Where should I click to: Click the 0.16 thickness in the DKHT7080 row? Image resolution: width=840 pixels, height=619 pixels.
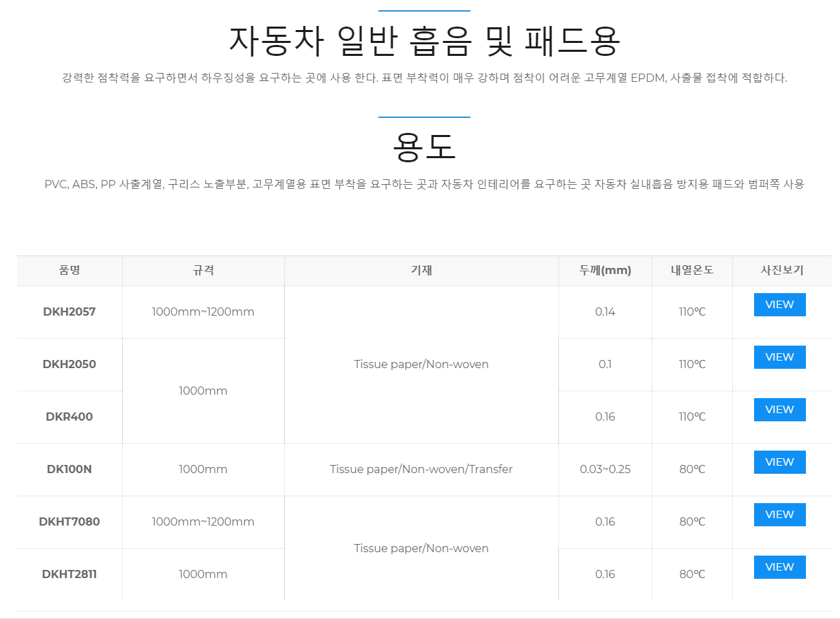coord(605,522)
